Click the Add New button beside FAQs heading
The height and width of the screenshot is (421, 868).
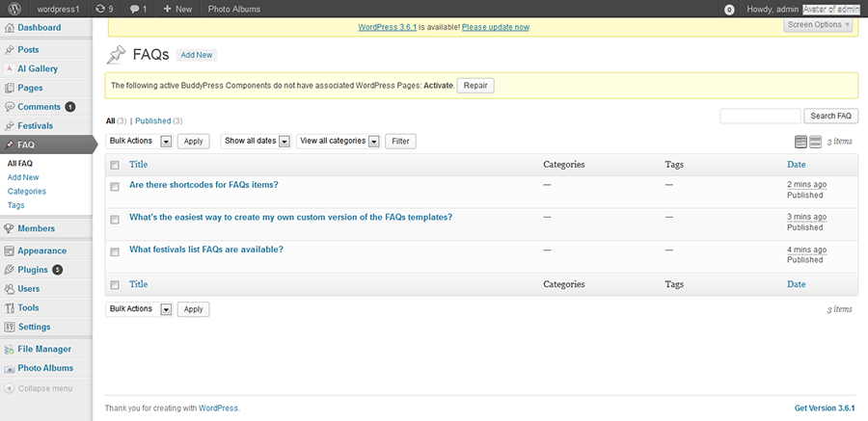197,55
